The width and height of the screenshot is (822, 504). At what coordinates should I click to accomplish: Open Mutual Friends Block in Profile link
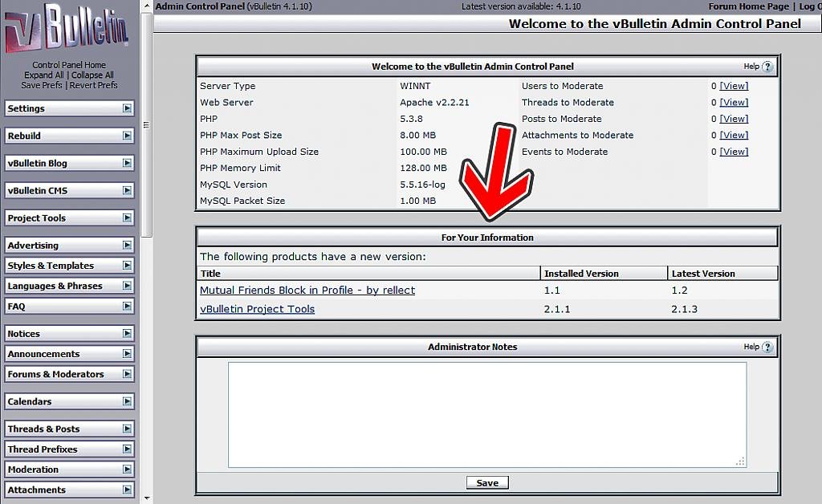[x=307, y=291]
